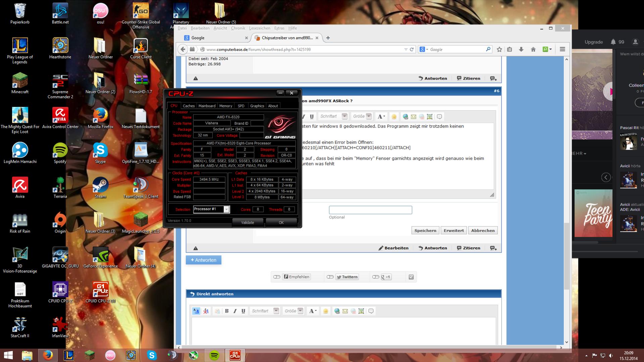Image resolution: width=644 pixels, height=362 pixels.
Task: Click the Firefox back navigation arrow
Action: tap(183, 49)
